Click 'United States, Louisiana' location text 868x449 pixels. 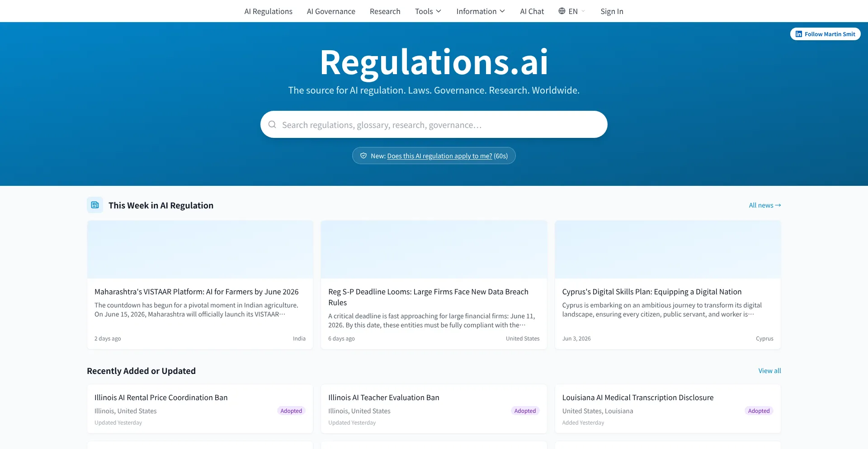(598, 411)
